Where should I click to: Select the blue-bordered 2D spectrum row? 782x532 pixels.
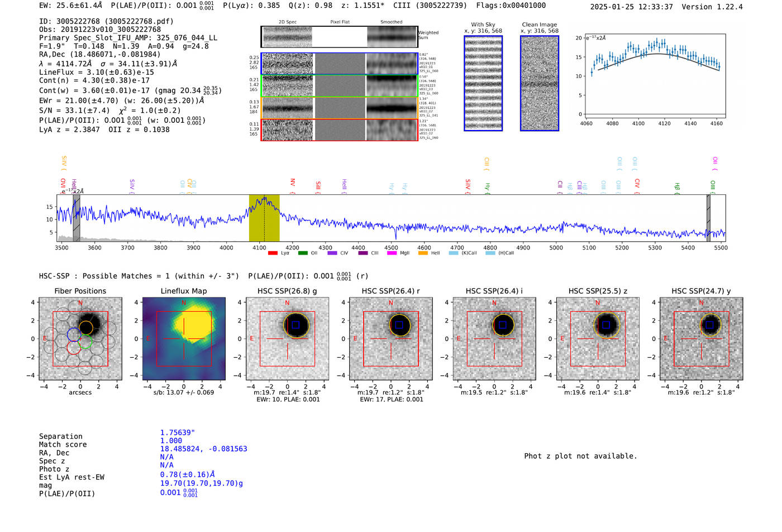tap(340, 64)
